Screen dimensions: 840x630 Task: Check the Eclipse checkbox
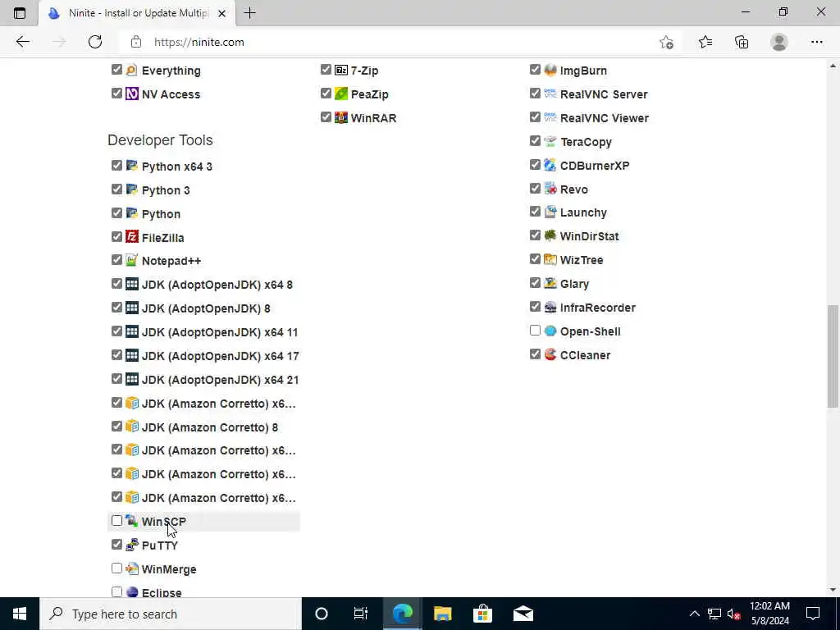116,591
